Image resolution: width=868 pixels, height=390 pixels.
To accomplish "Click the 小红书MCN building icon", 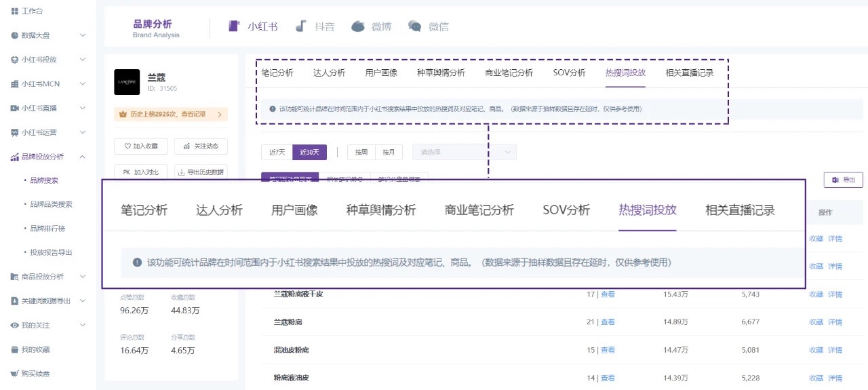I will coord(15,84).
